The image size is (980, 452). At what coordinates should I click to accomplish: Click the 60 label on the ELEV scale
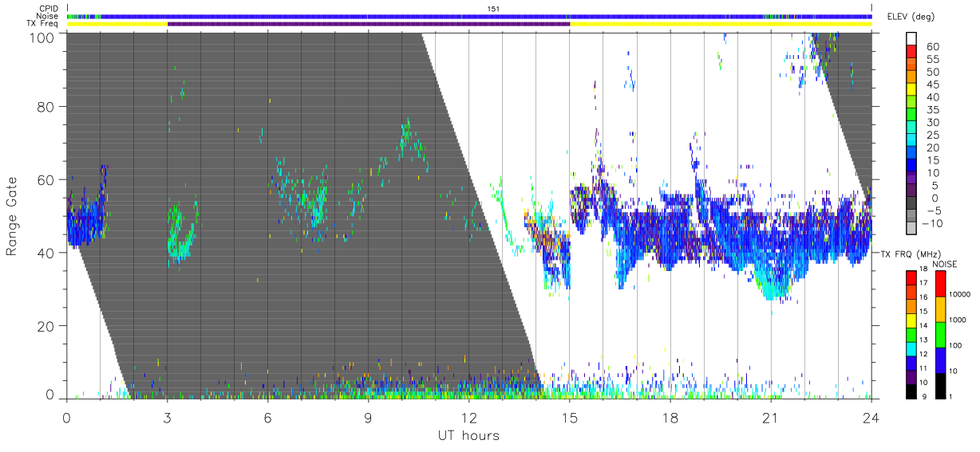pyautogui.click(x=931, y=47)
